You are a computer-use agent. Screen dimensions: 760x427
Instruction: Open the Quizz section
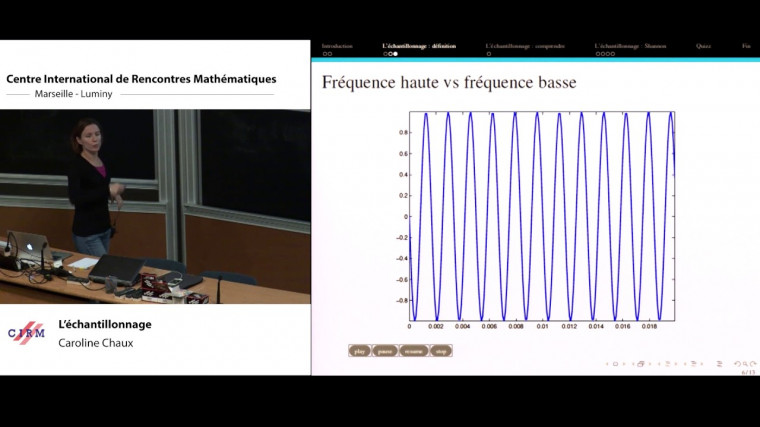(704, 46)
